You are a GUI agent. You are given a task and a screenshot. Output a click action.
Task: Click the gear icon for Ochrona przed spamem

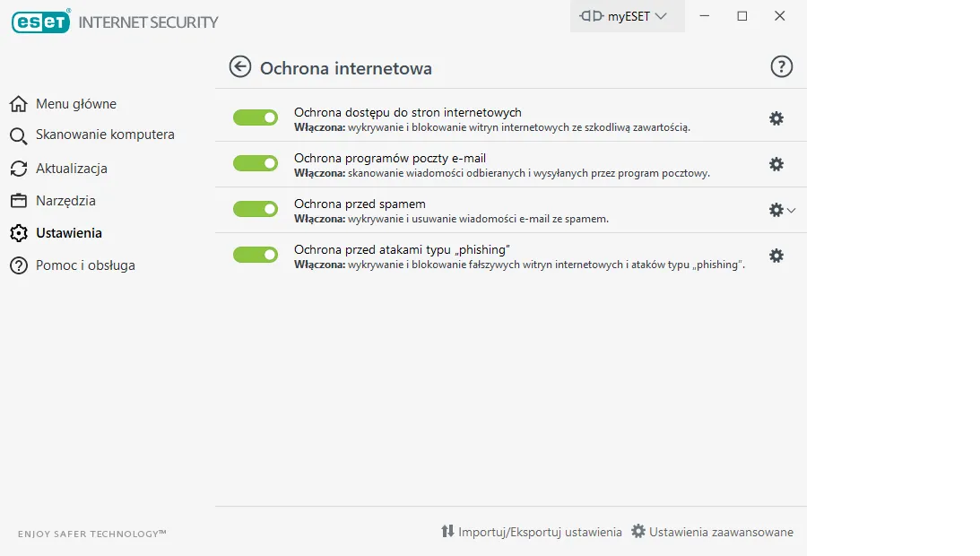pyautogui.click(x=776, y=210)
